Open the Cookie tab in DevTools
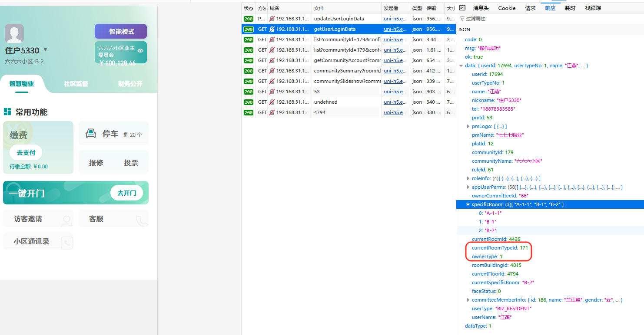This screenshot has height=335, width=644. point(507,8)
